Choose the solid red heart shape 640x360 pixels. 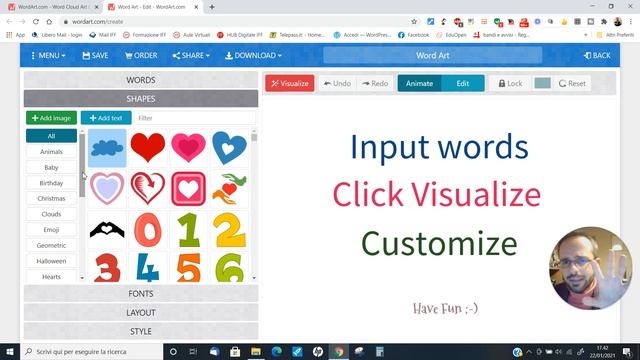(x=148, y=148)
